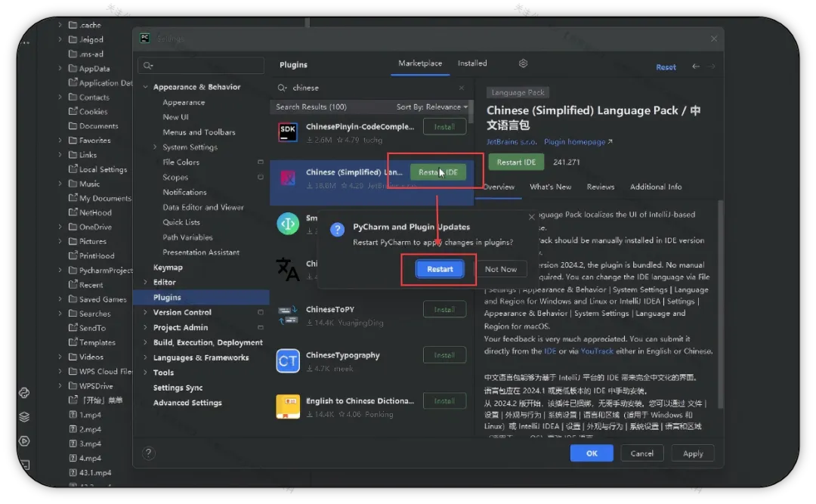This screenshot has height=504, width=816.
Task: Click the settings search field
Action: (201, 66)
